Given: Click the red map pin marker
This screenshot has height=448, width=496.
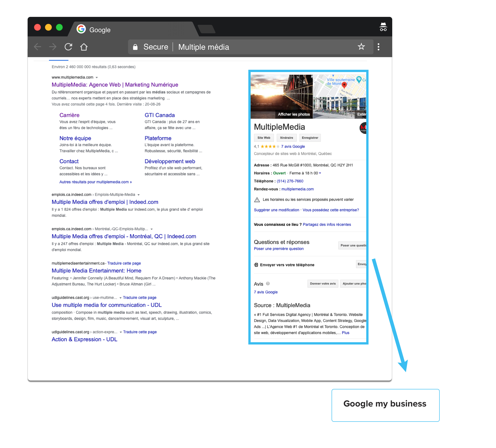Looking at the screenshot, I should tap(344, 85).
